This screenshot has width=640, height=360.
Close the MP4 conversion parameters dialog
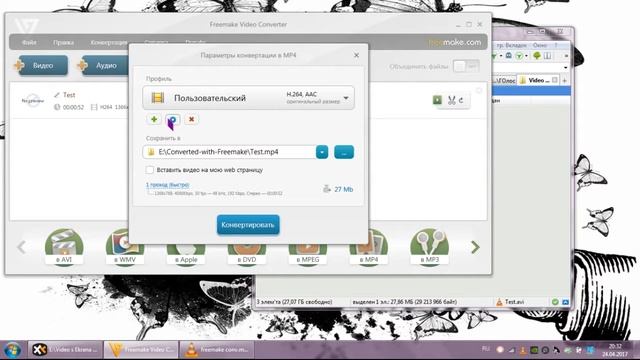coord(356,55)
